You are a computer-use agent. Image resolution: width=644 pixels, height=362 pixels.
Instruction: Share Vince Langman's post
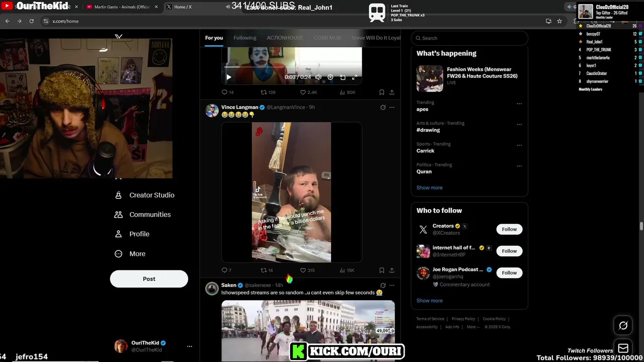(x=392, y=270)
